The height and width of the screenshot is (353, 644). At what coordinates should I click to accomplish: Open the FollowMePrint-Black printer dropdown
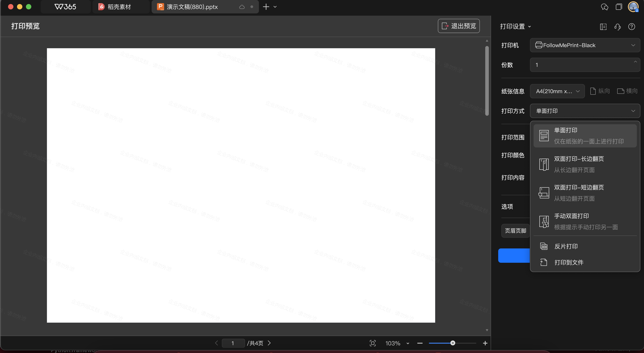585,45
